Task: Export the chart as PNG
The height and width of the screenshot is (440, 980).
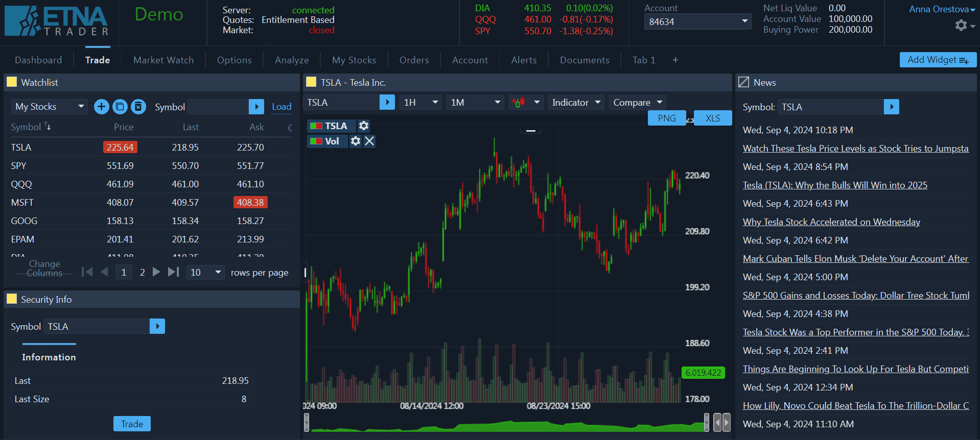Action: 667,118
